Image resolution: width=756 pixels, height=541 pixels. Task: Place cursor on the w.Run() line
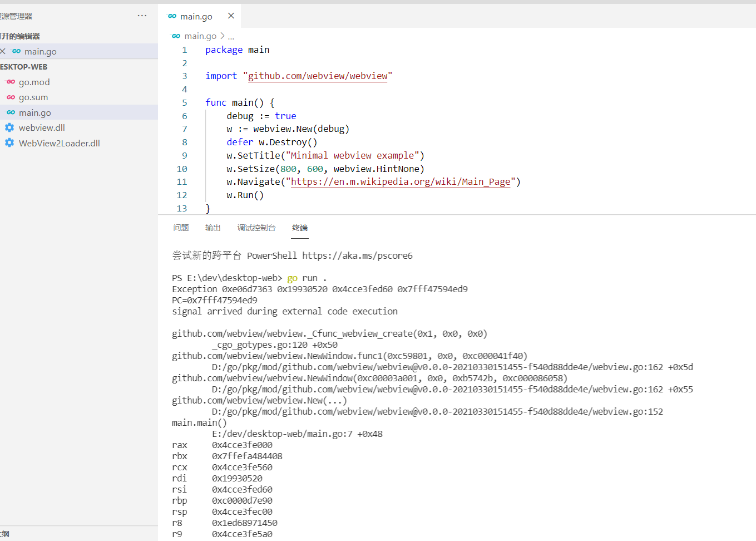(x=245, y=195)
